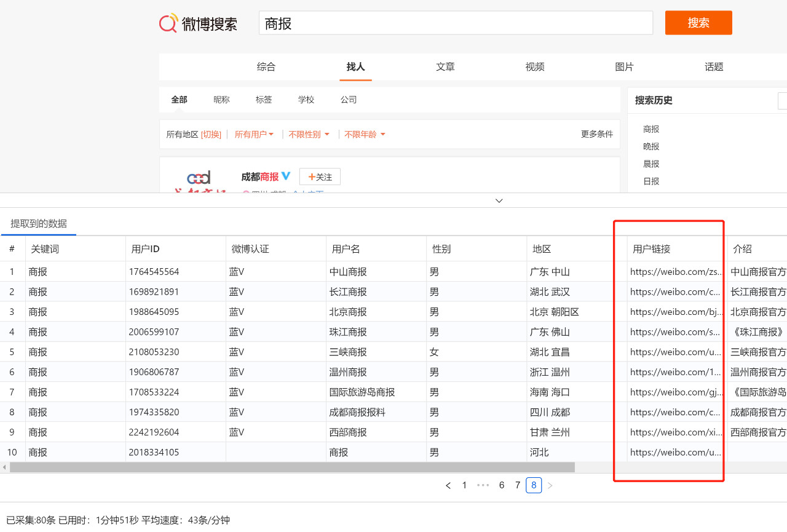Select the 找人 tab

[355, 67]
